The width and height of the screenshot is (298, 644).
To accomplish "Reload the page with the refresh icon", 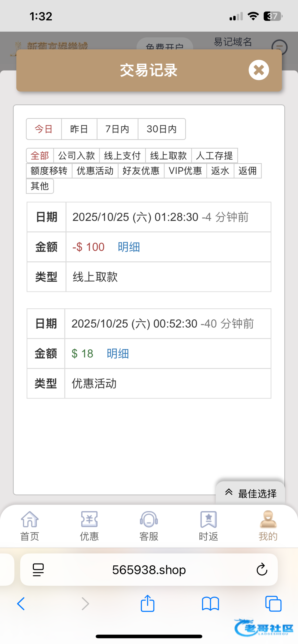I will coord(262,569).
